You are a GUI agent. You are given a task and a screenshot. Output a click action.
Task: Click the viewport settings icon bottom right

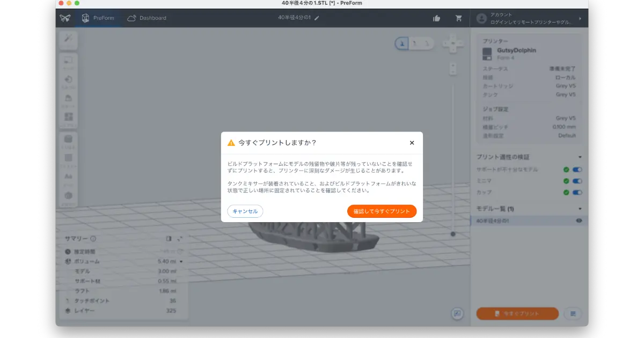[x=457, y=314]
